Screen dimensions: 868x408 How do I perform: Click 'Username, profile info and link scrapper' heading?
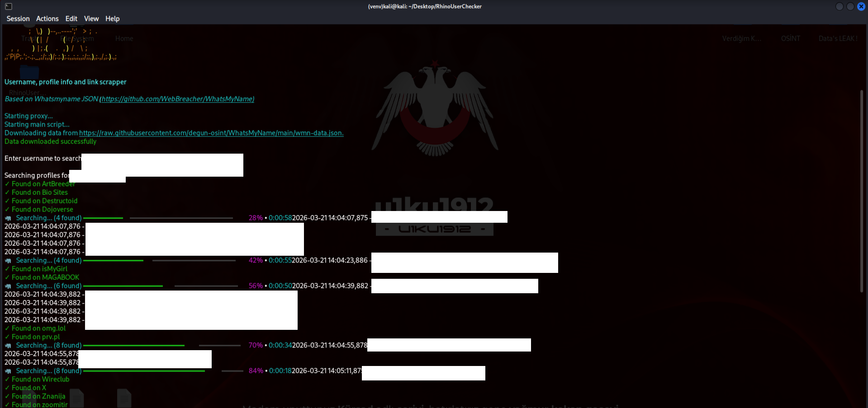coord(66,82)
